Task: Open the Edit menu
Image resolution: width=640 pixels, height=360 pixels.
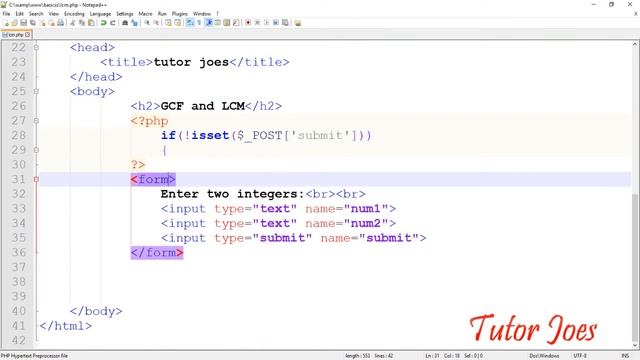Action: click(x=19, y=13)
